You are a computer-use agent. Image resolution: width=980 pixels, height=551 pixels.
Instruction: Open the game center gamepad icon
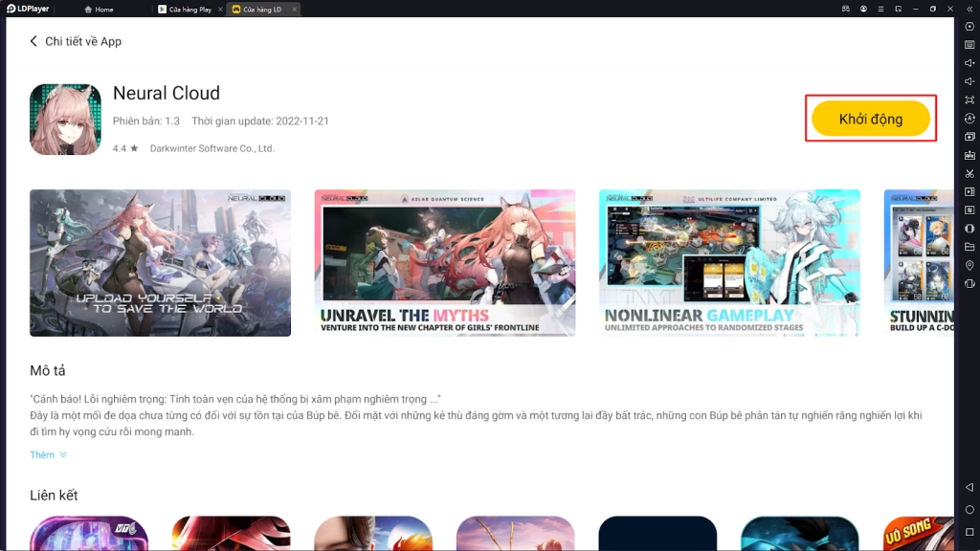(x=846, y=8)
